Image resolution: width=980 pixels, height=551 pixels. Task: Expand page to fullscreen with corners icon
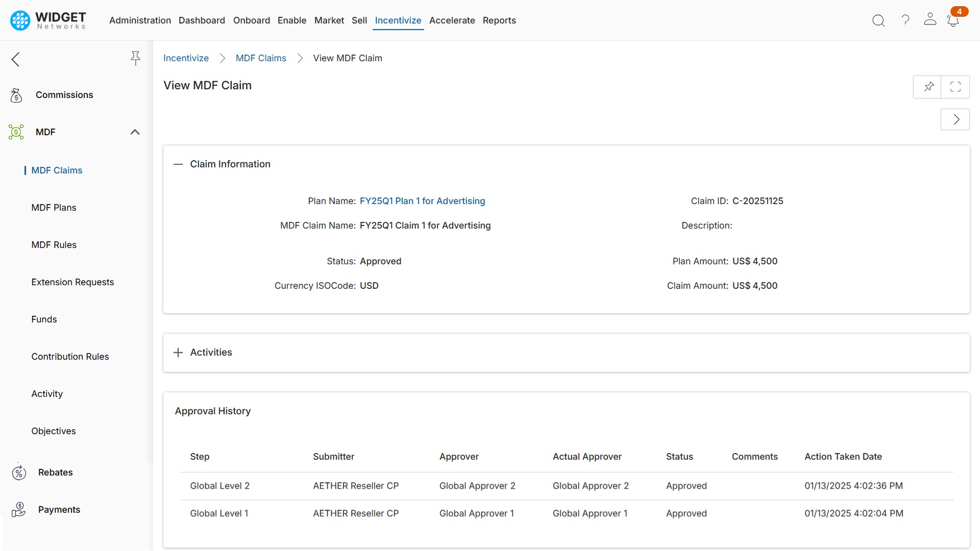click(955, 87)
